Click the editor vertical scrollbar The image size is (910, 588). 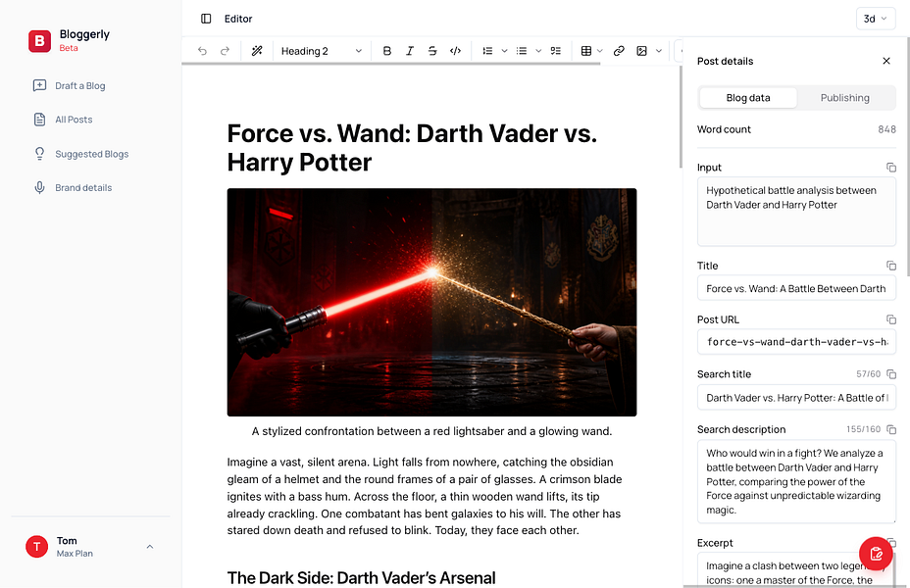click(681, 118)
